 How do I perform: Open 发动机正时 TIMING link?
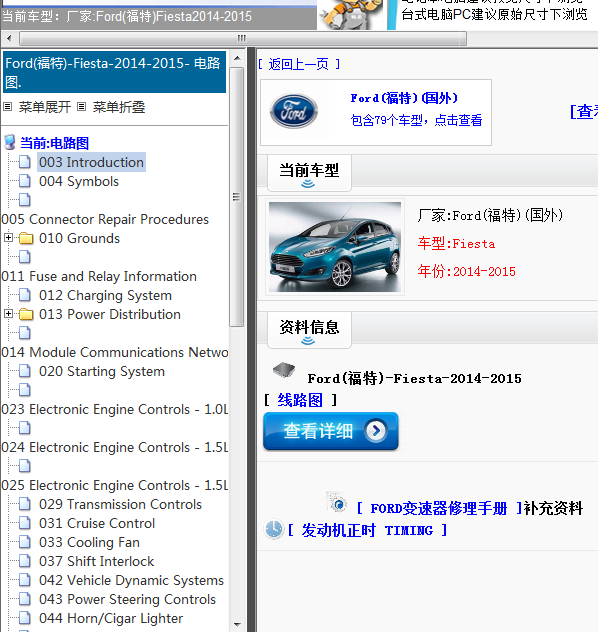(x=368, y=530)
